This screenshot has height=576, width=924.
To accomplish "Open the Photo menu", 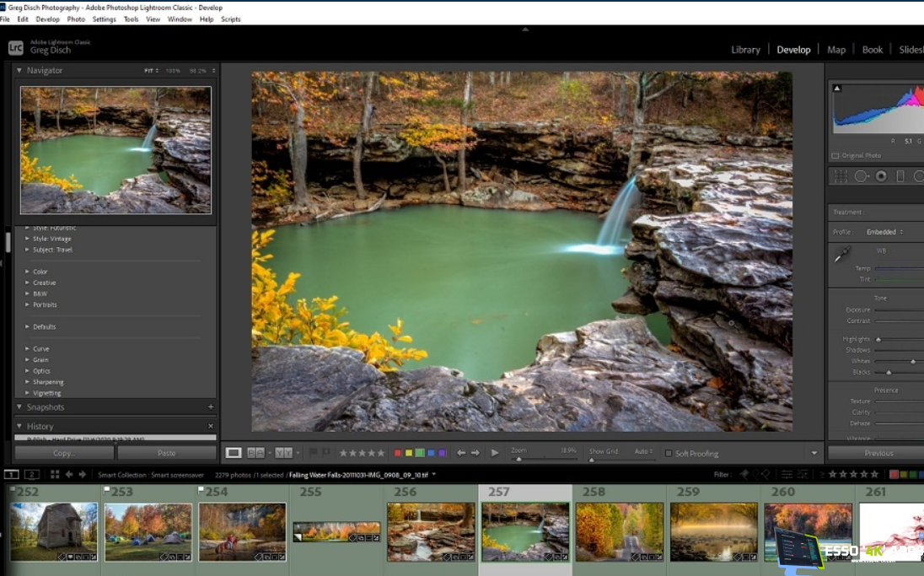I will coord(76,19).
